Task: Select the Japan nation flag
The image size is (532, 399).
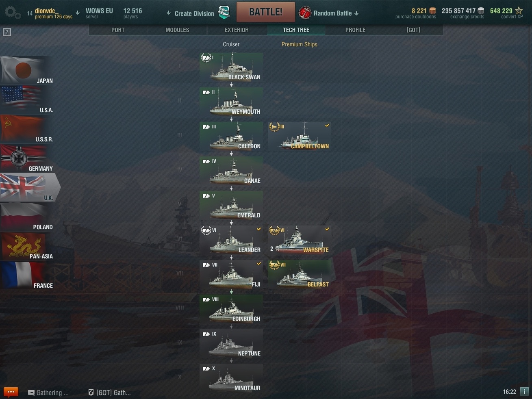Action: click(x=27, y=71)
